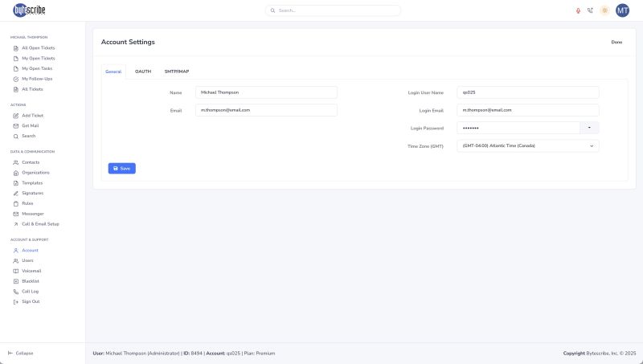This screenshot has width=643, height=364.
Task: Click the red microphone icon in header
Action: [578, 10]
